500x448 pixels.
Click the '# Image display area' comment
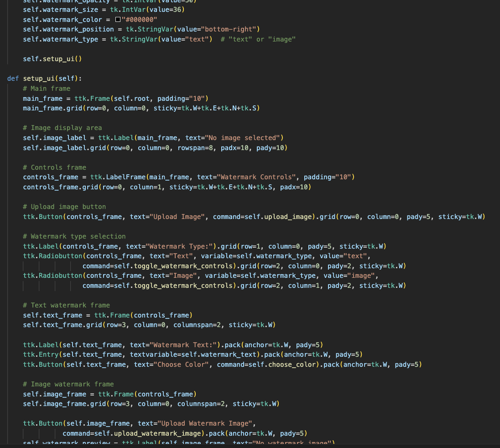62,128
